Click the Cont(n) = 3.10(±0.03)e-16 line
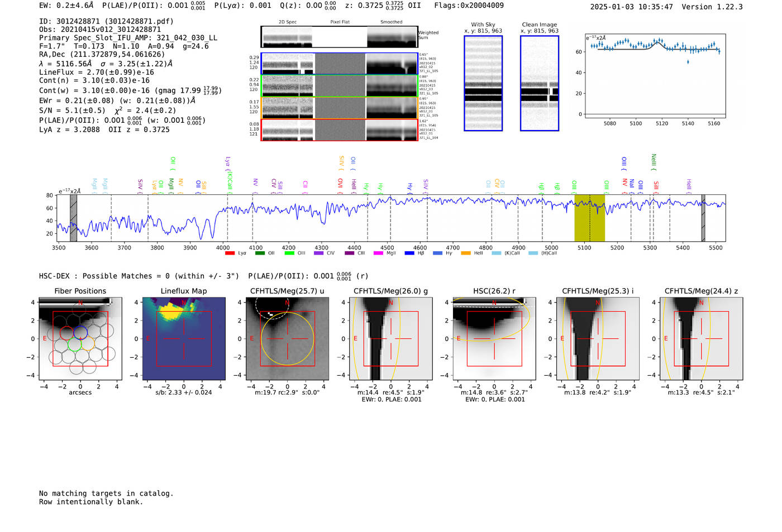The width and height of the screenshot is (782, 532). point(94,80)
